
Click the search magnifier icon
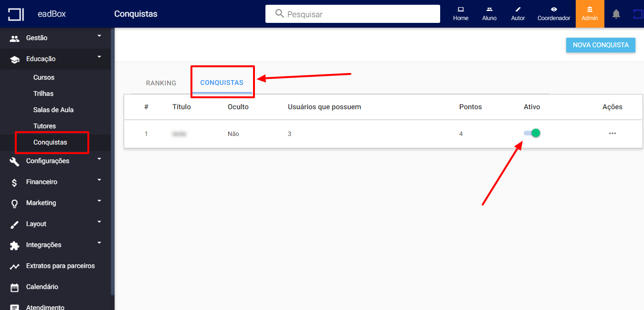280,14
